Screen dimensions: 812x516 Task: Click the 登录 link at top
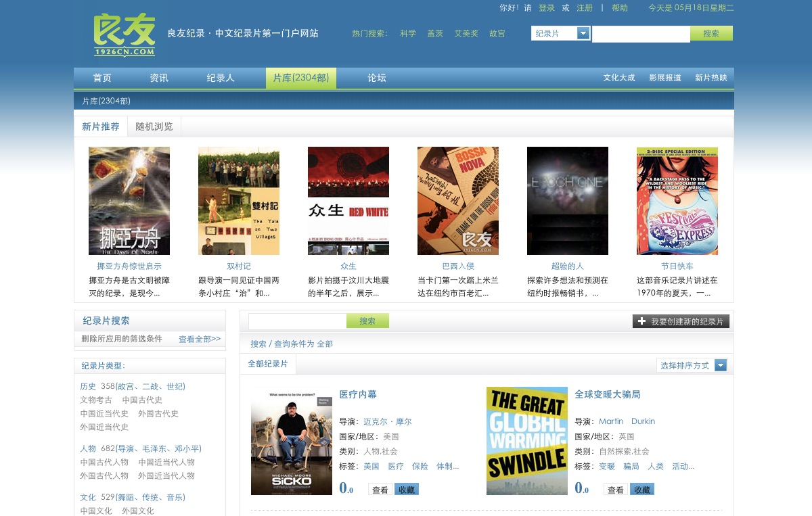click(547, 8)
